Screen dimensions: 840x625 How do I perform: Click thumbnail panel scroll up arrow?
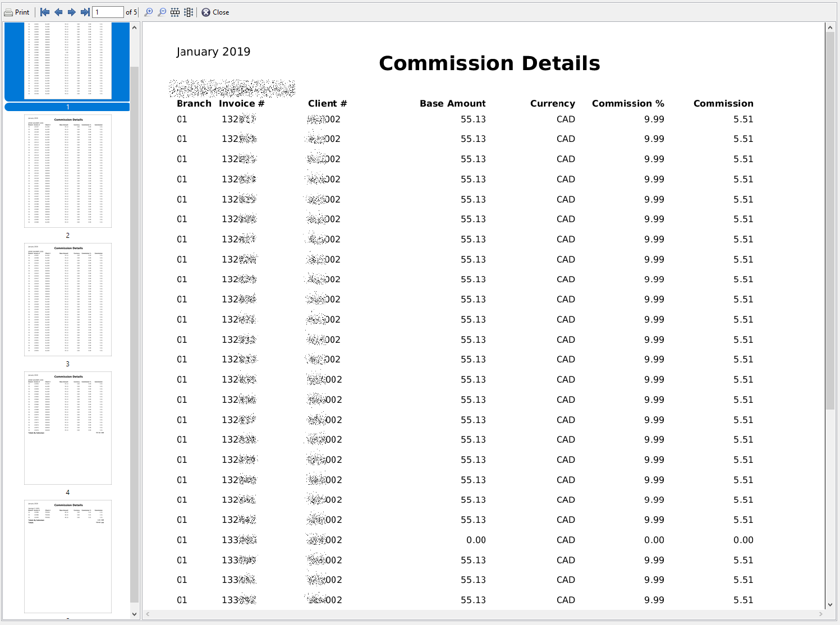click(x=135, y=27)
